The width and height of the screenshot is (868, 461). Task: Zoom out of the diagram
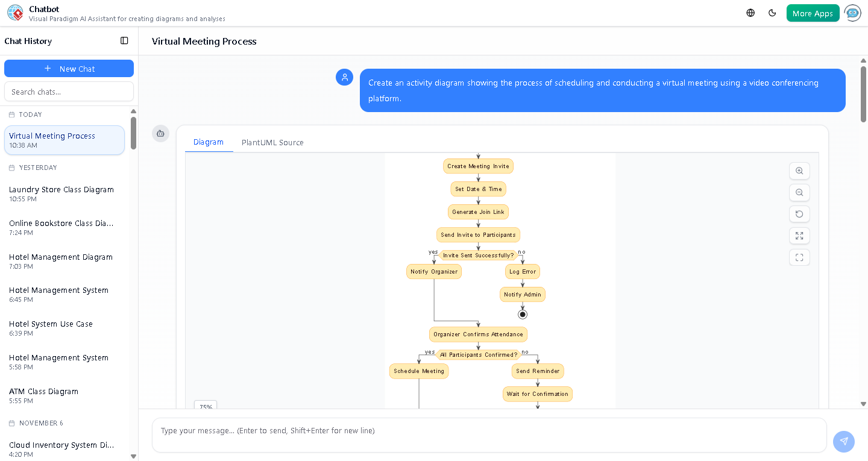799,192
